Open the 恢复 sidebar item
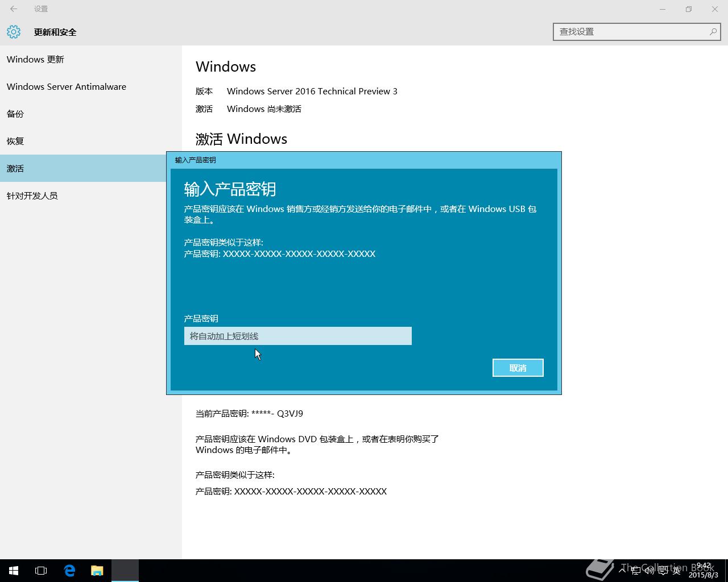 (x=91, y=141)
